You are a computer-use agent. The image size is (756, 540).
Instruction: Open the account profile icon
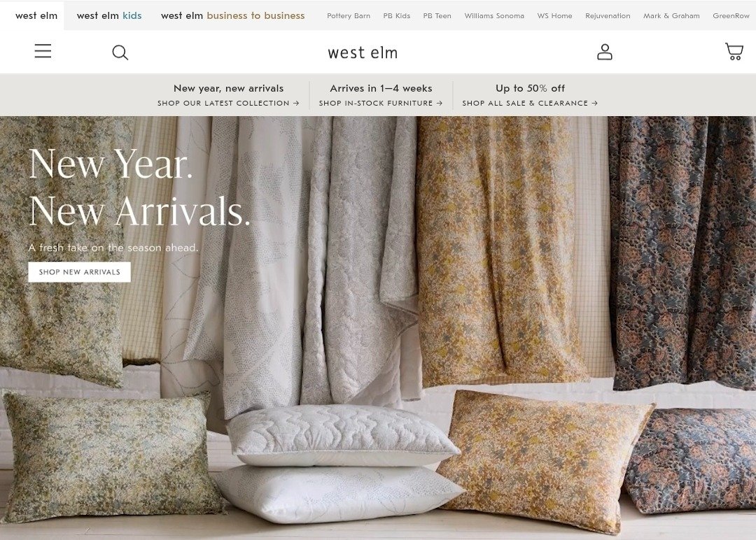point(605,52)
